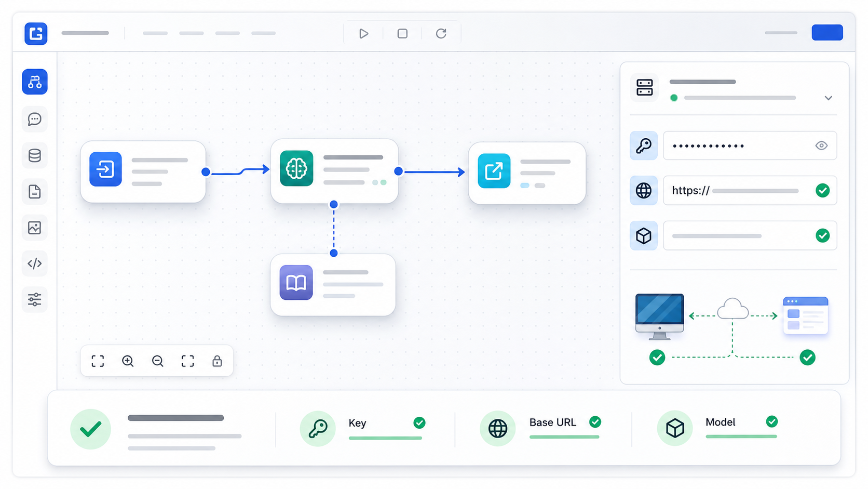
Task: Click the "Model" status label
Action: [721, 422]
